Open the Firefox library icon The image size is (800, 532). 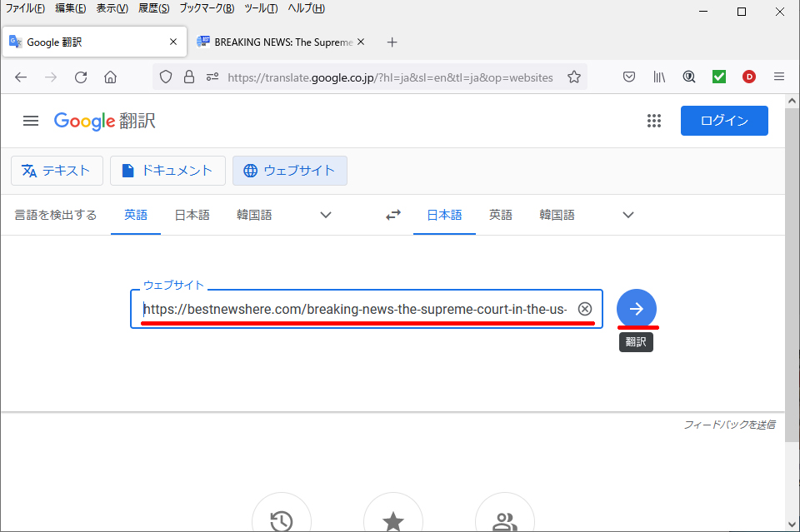659,77
